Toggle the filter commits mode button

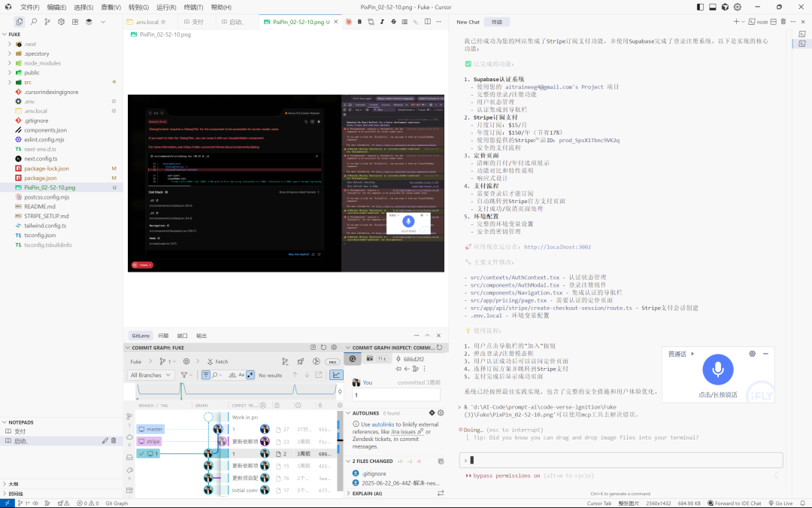tap(205, 375)
